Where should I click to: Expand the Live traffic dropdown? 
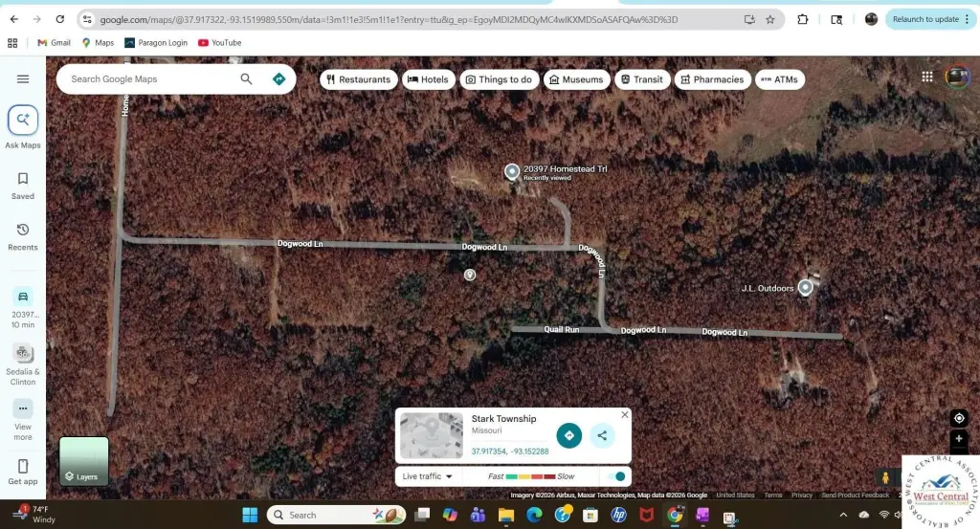428,476
